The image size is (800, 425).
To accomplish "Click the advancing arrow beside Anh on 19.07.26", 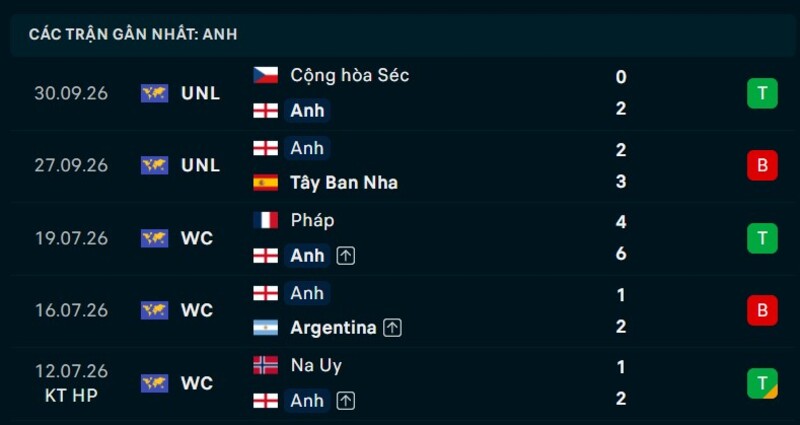I will pos(345,256).
